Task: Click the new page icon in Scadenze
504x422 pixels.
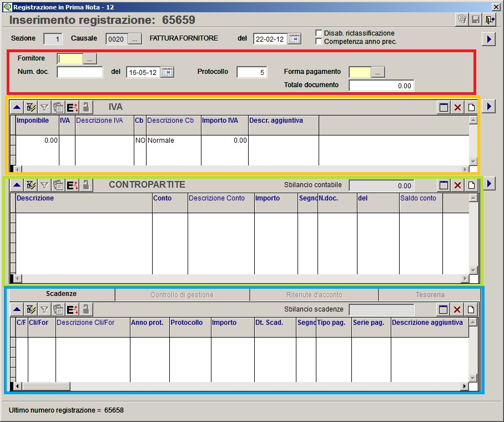Action: pyautogui.click(x=471, y=309)
